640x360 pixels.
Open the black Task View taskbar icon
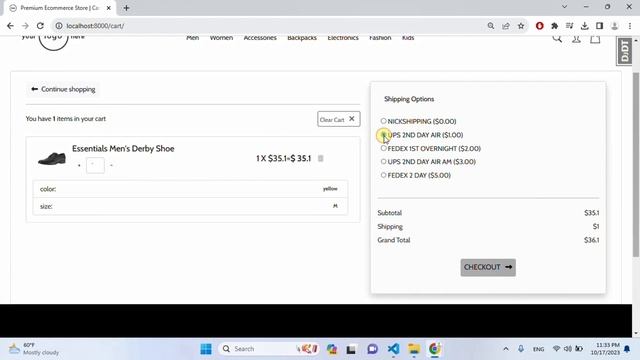pyautogui.click(x=351, y=349)
